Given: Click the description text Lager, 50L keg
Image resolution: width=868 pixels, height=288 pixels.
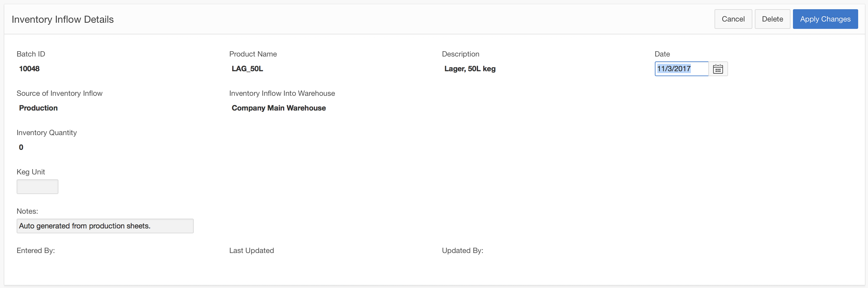Looking at the screenshot, I should [x=470, y=69].
